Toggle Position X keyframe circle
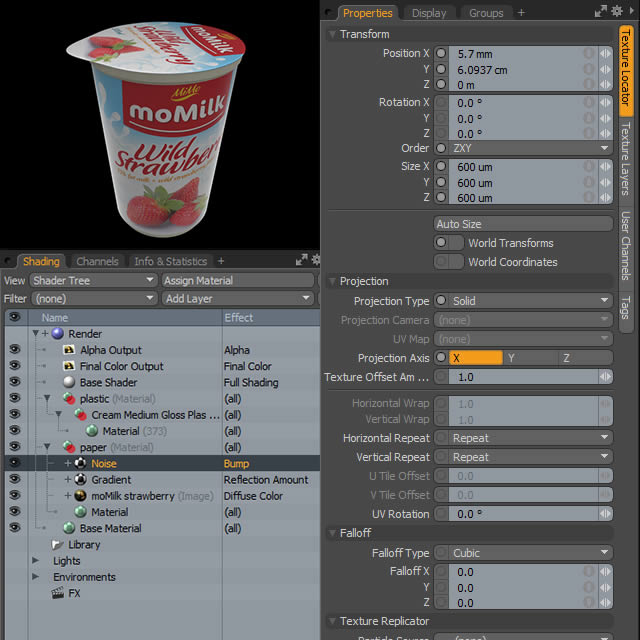This screenshot has width=640, height=640. 441,53
